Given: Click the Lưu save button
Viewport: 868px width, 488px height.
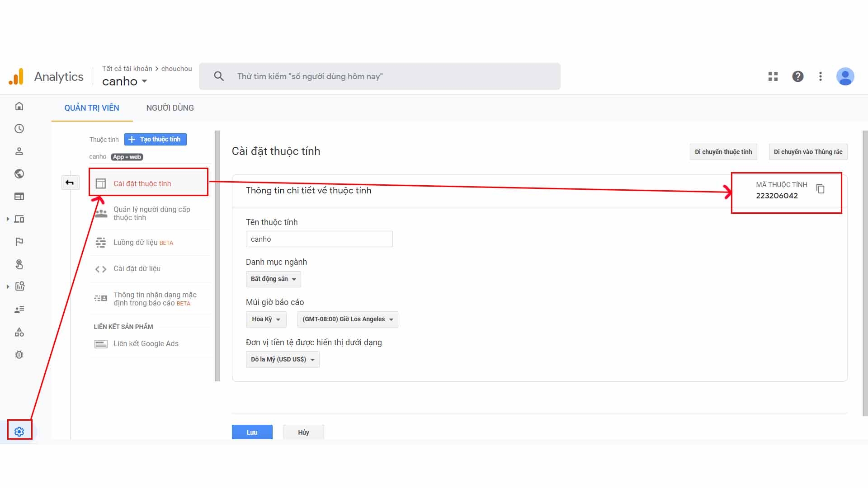Looking at the screenshot, I should coord(252,432).
